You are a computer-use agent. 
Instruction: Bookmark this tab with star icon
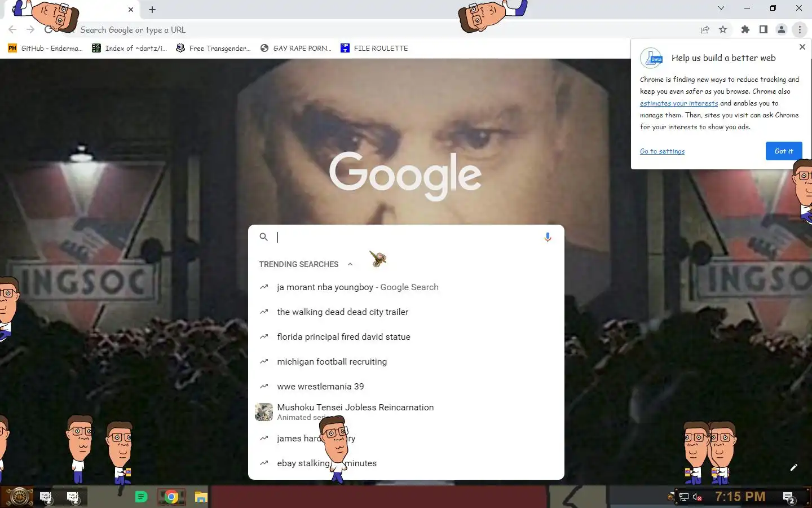tap(723, 29)
